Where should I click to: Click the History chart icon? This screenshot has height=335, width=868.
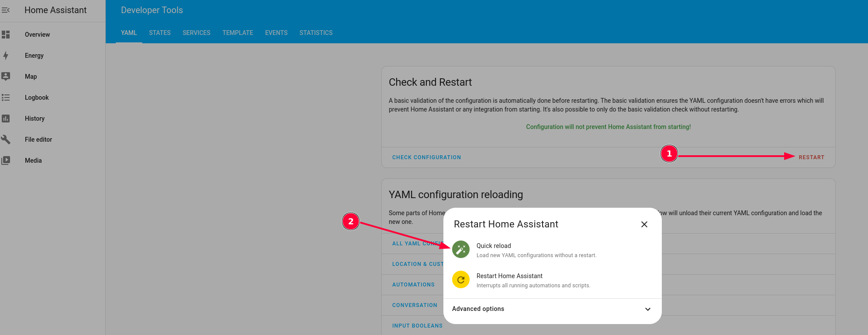pos(6,119)
